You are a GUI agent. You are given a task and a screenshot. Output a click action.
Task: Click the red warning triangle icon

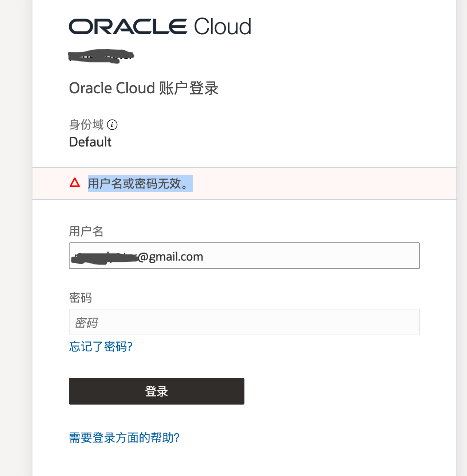[x=75, y=182]
